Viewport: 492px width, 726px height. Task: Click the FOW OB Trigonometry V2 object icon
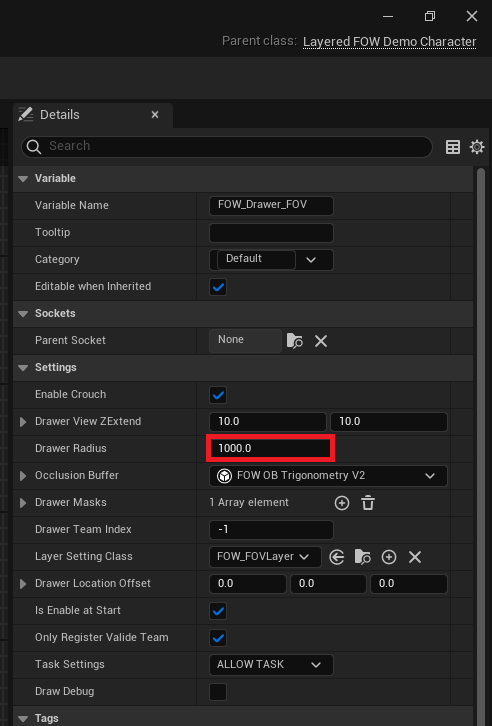point(224,476)
